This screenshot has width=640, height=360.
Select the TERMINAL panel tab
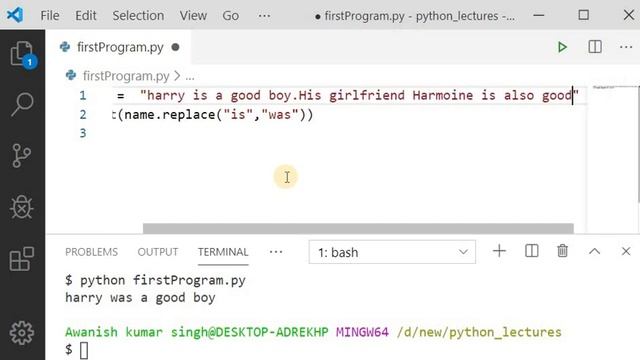pos(223,252)
